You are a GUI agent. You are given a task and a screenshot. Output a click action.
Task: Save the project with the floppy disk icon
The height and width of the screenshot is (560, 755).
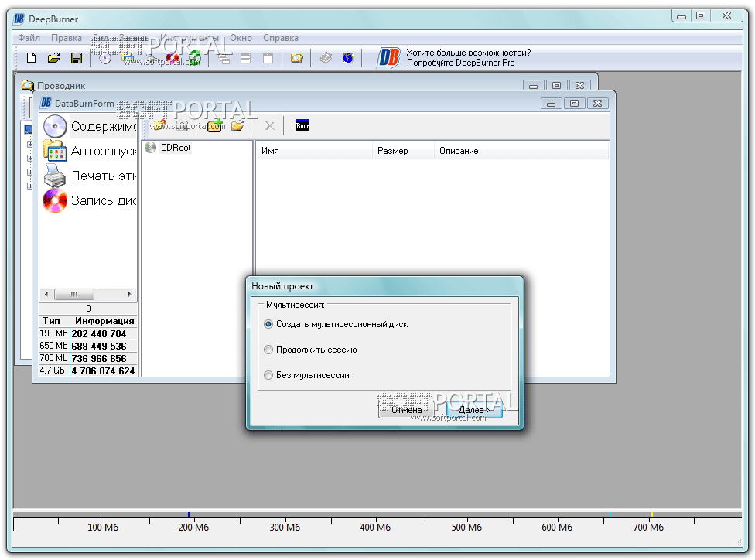click(76, 58)
